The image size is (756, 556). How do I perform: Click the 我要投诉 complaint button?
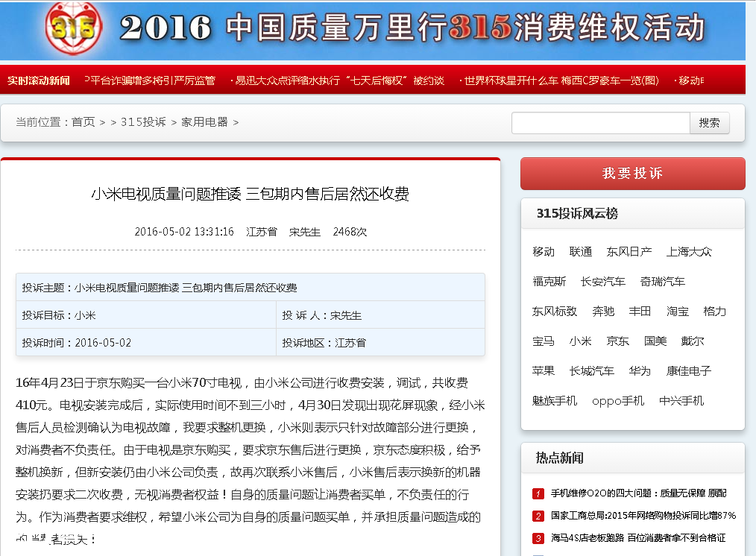point(632,173)
